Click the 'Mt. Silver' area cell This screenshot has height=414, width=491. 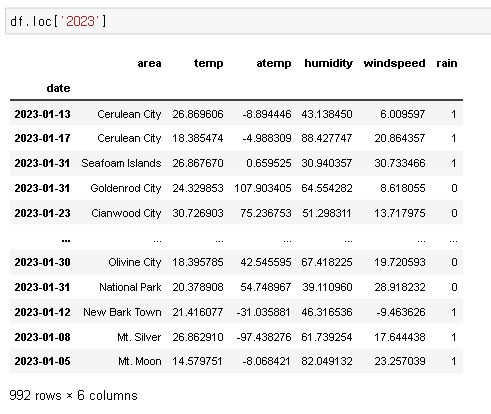pyautogui.click(x=139, y=337)
